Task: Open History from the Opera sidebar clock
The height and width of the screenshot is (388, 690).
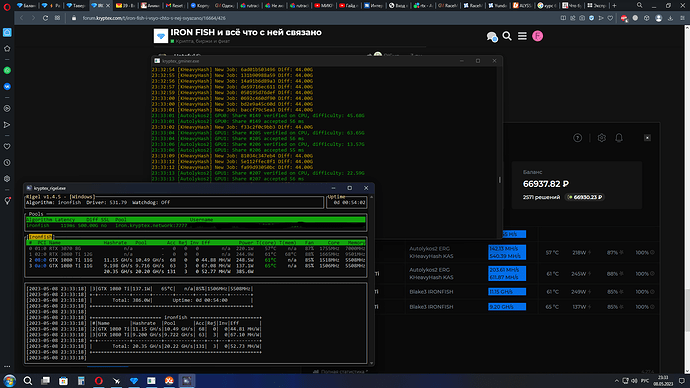Action: point(7,163)
